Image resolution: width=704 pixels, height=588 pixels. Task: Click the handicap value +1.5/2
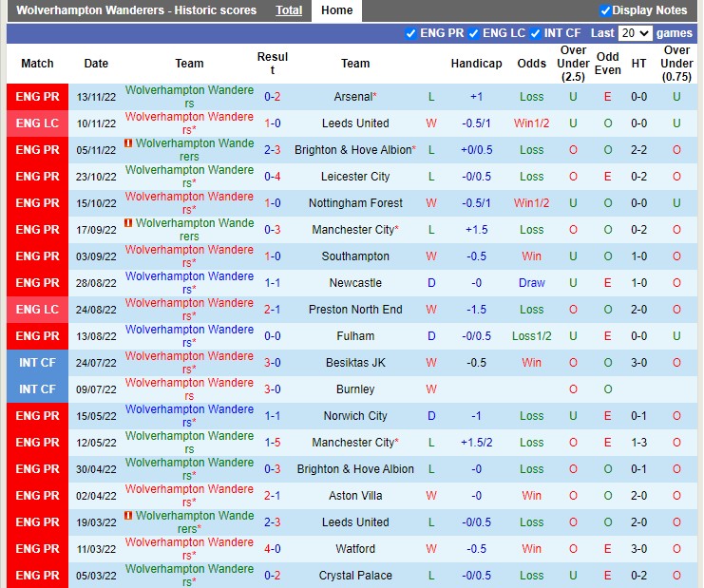click(x=476, y=442)
